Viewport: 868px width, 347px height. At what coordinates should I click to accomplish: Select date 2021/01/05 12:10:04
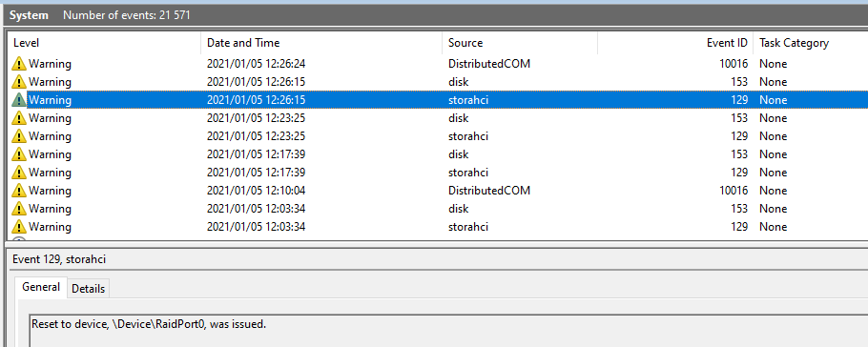[x=257, y=191]
